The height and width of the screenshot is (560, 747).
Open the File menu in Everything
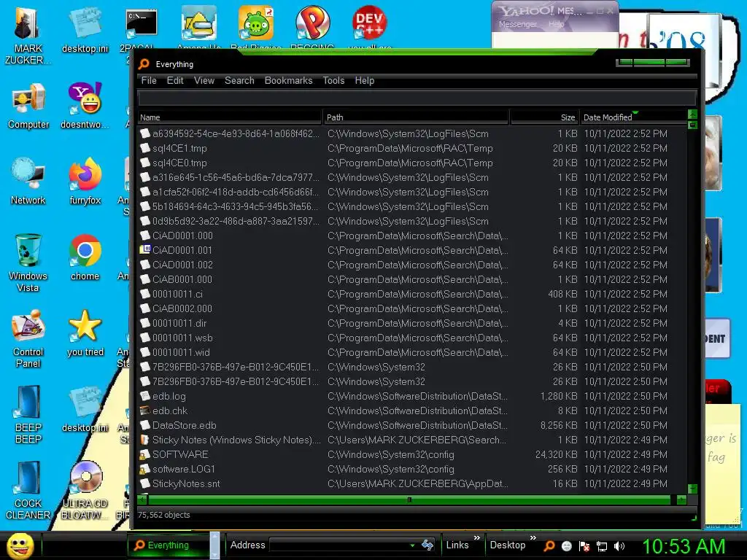149,80
